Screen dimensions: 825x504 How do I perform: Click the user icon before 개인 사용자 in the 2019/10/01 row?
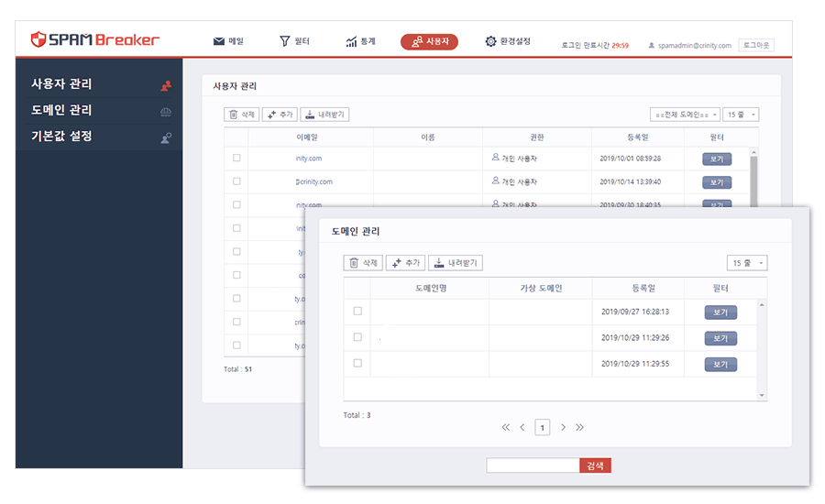[x=495, y=158]
